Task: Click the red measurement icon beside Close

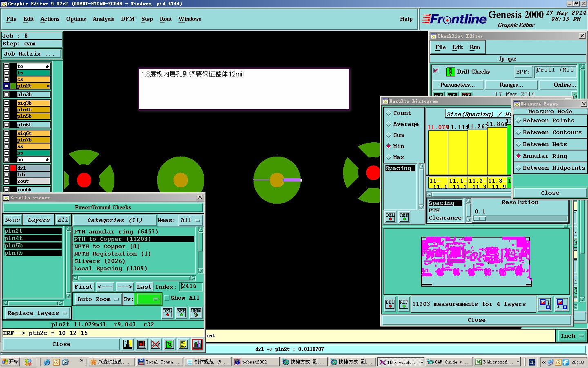Action: click(141, 344)
